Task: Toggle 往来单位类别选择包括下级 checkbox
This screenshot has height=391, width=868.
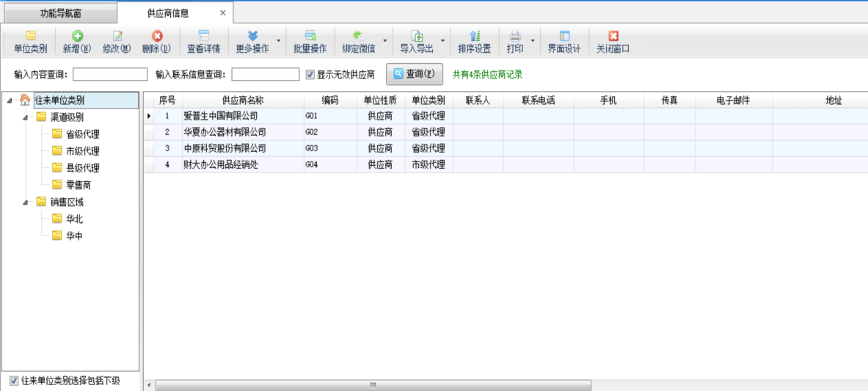Action: click(x=14, y=381)
